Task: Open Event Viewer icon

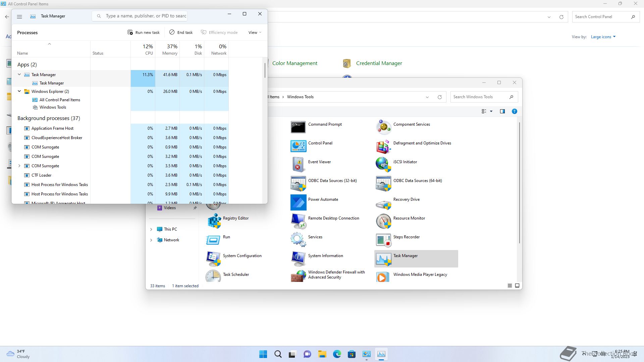Action: pyautogui.click(x=298, y=165)
